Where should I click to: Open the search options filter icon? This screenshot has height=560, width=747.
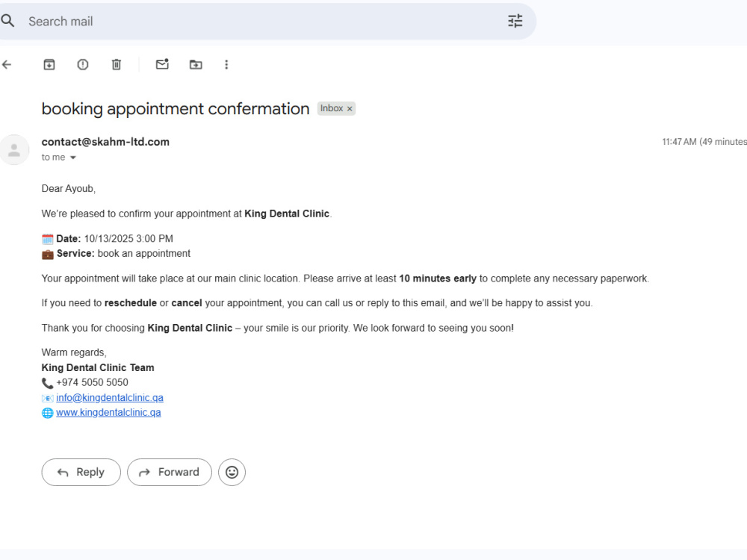[515, 21]
